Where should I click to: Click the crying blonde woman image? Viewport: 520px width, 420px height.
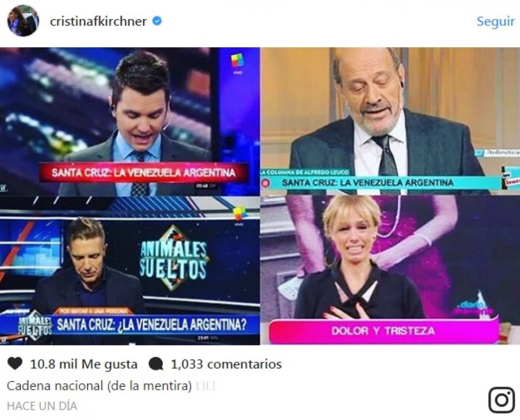(390, 270)
